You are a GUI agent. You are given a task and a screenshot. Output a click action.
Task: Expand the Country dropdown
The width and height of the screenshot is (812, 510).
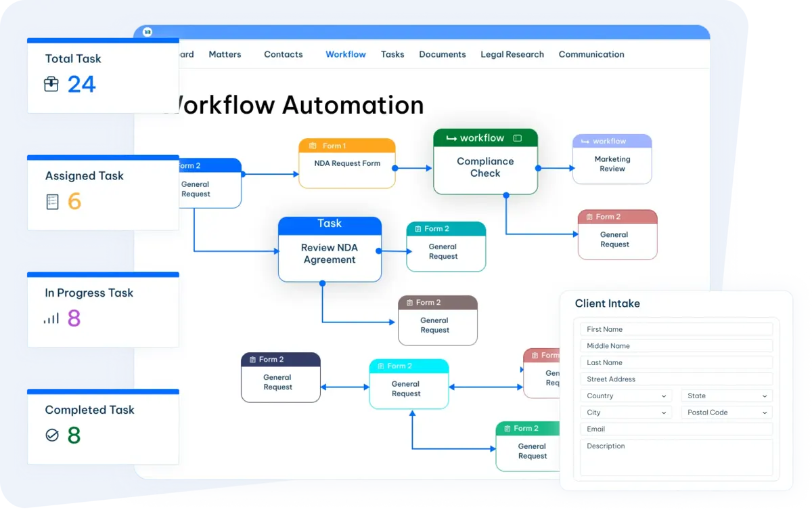625,396
